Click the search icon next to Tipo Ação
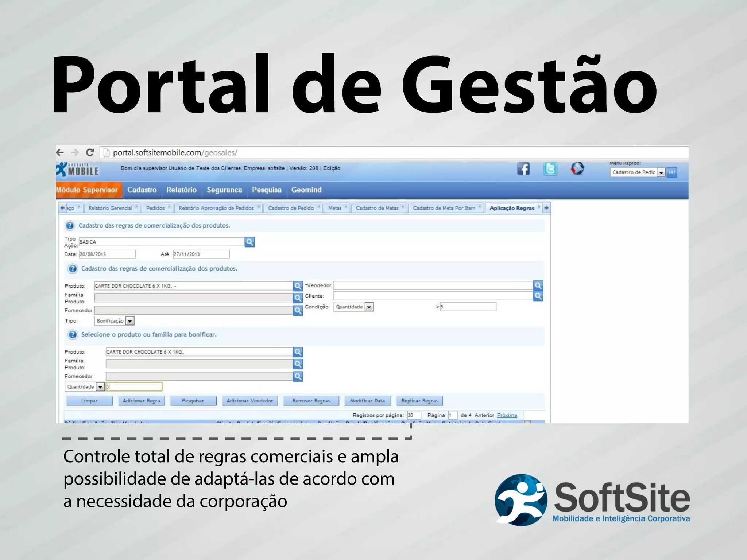Viewport: 747px width, 560px height. click(249, 242)
